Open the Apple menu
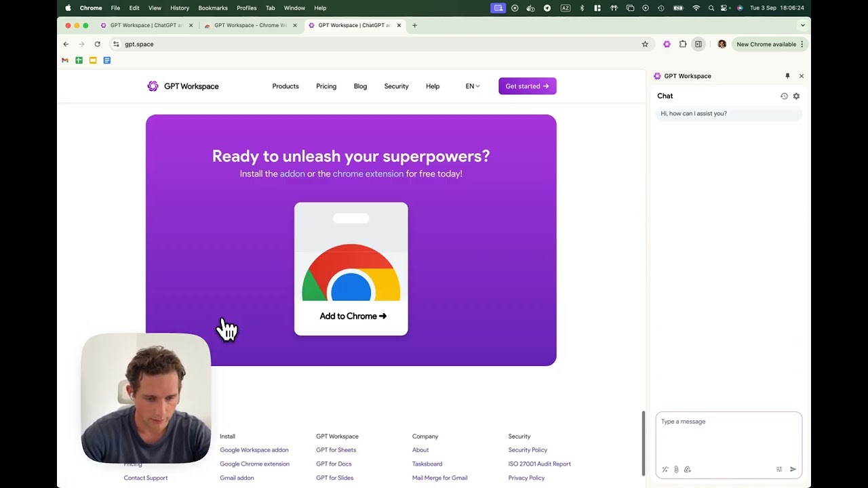This screenshot has height=488, width=868. coord(68,8)
